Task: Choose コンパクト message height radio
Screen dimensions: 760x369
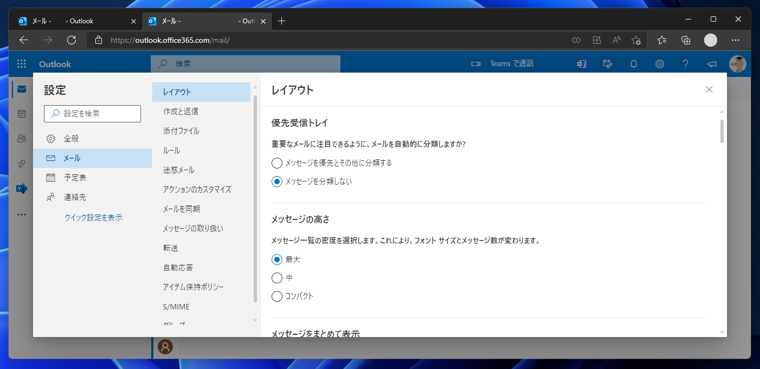Action: (x=277, y=296)
